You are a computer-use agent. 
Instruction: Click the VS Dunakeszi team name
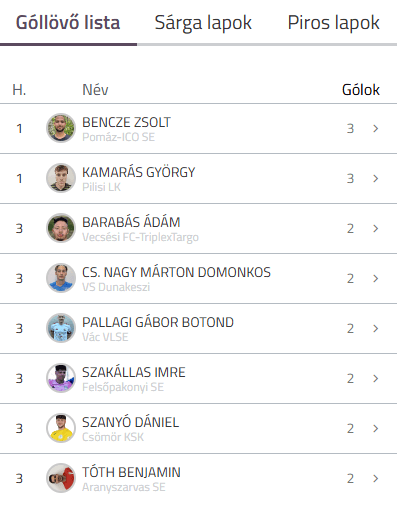pos(116,287)
